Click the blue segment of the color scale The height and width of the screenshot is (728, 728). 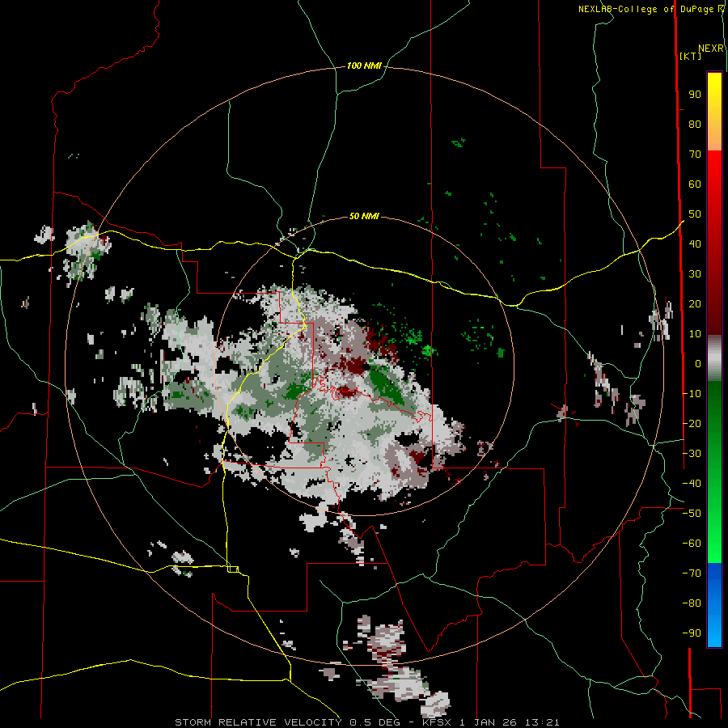click(714, 605)
